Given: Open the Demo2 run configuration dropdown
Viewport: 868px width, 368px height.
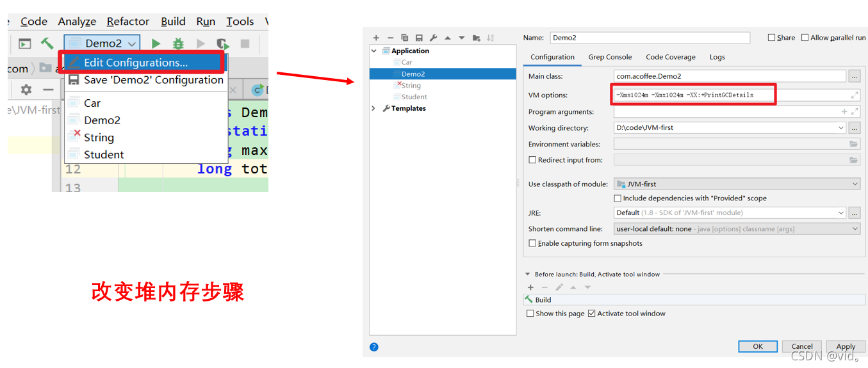Looking at the screenshot, I should [x=102, y=44].
